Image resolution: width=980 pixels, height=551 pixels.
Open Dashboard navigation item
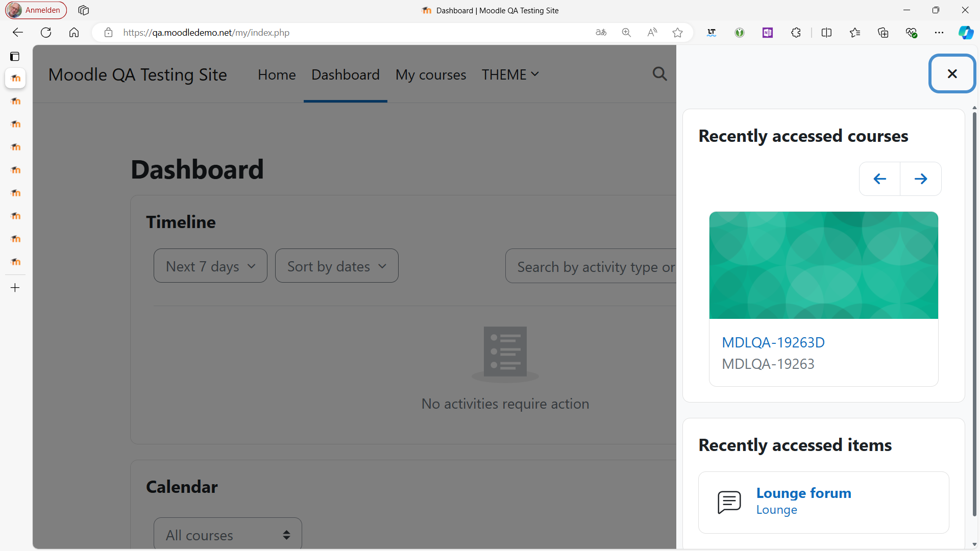click(346, 74)
